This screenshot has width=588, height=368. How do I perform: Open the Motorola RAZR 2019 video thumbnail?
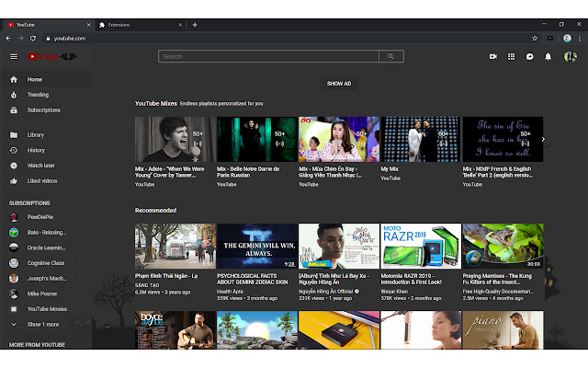pos(419,246)
